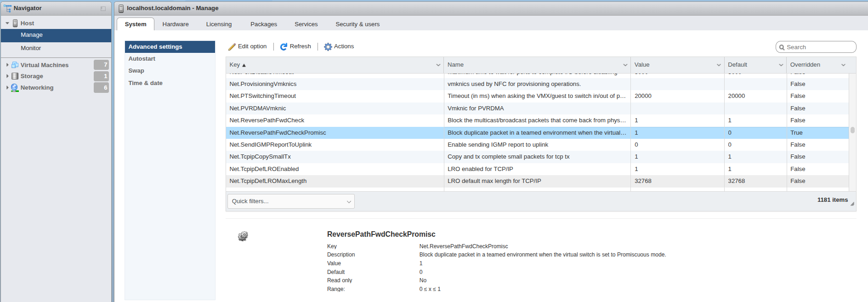The image size is (868, 302).
Task: Click the table's vertical scrollbar handle
Action: tap(852, 130)
